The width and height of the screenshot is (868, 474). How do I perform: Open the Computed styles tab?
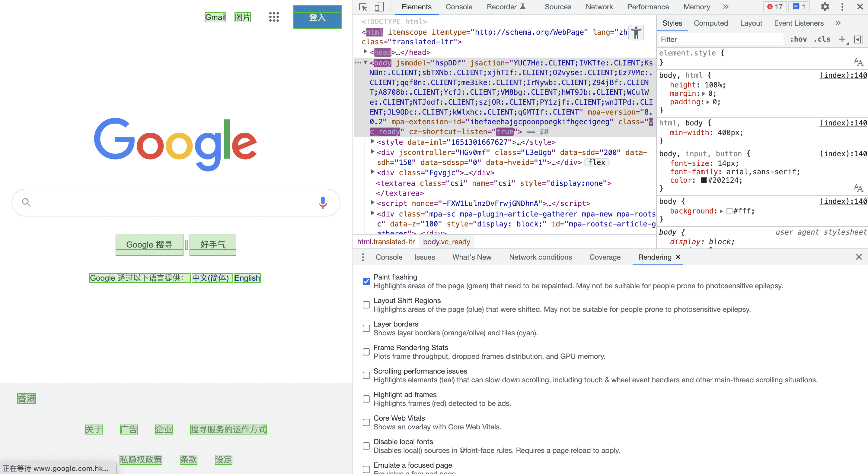711,23
